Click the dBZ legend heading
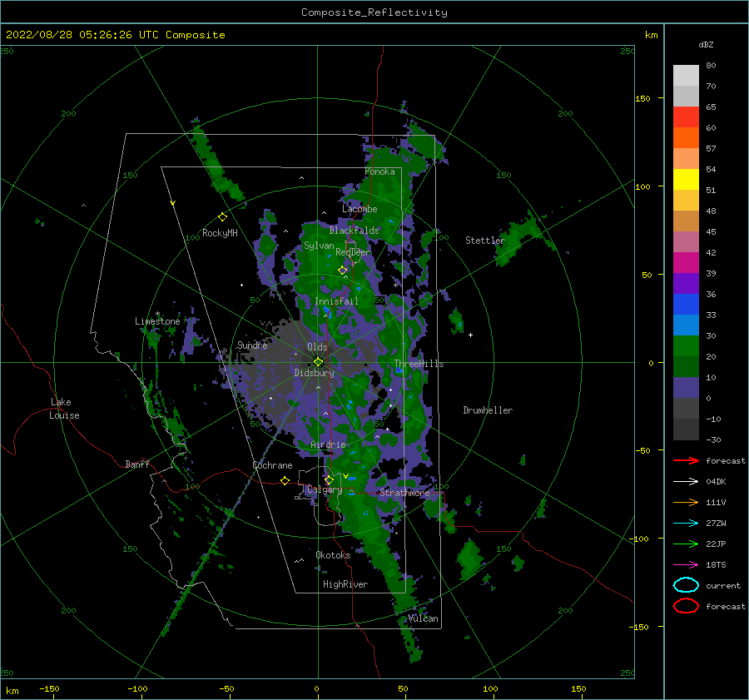The image size is (749, 700). click(x=706, y=44)
